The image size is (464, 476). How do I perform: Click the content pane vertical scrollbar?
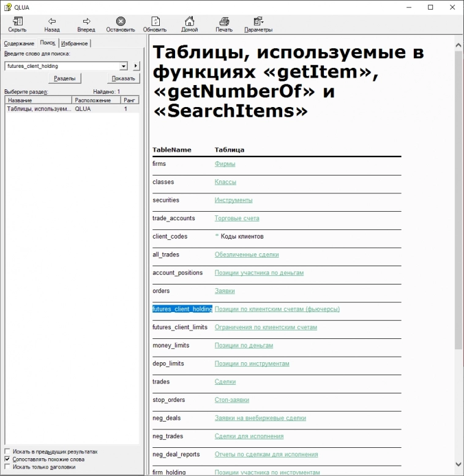pos(458,245)
